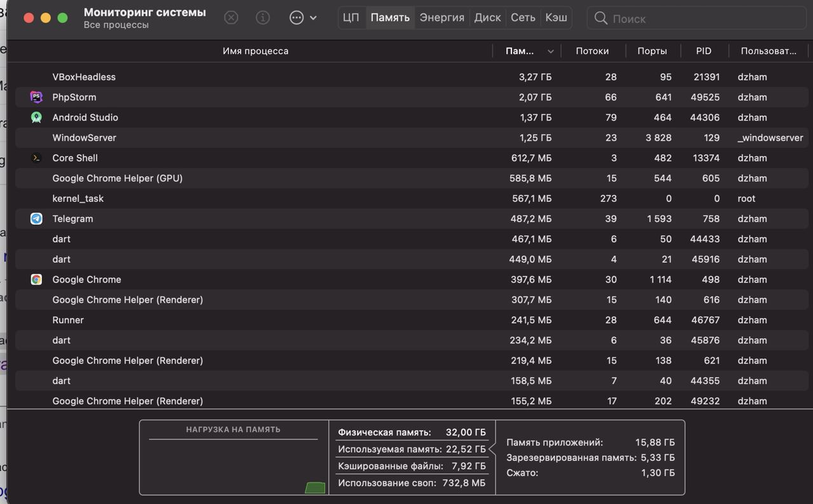Viewport: 813px width, 504px height.
Task: Switch to the Энергия tab
Action: pyautogui.click(x=442, y=18)
